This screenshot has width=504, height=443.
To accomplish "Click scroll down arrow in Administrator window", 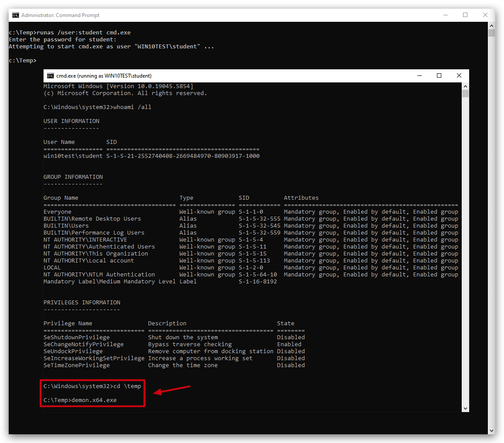I will (491, 431).
